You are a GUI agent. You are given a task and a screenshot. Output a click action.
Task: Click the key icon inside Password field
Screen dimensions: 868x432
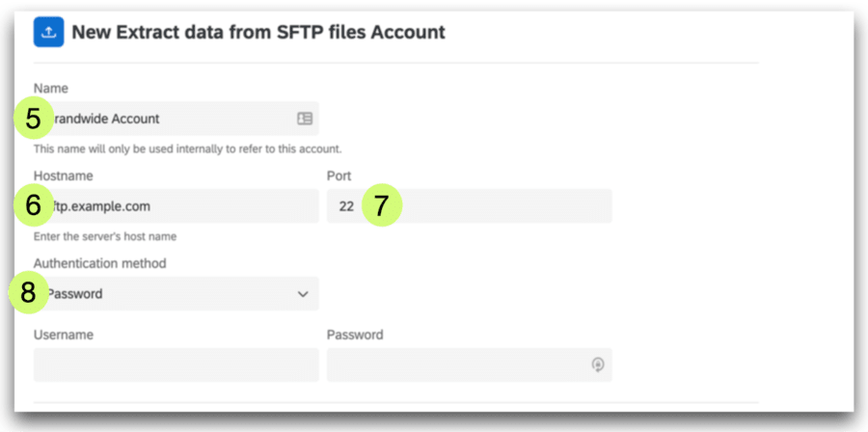(598, 365)
